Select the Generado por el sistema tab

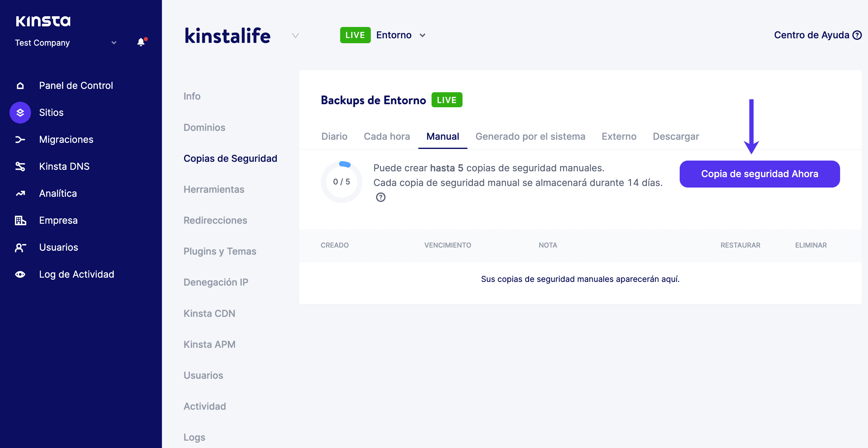(x=530, y=136)
